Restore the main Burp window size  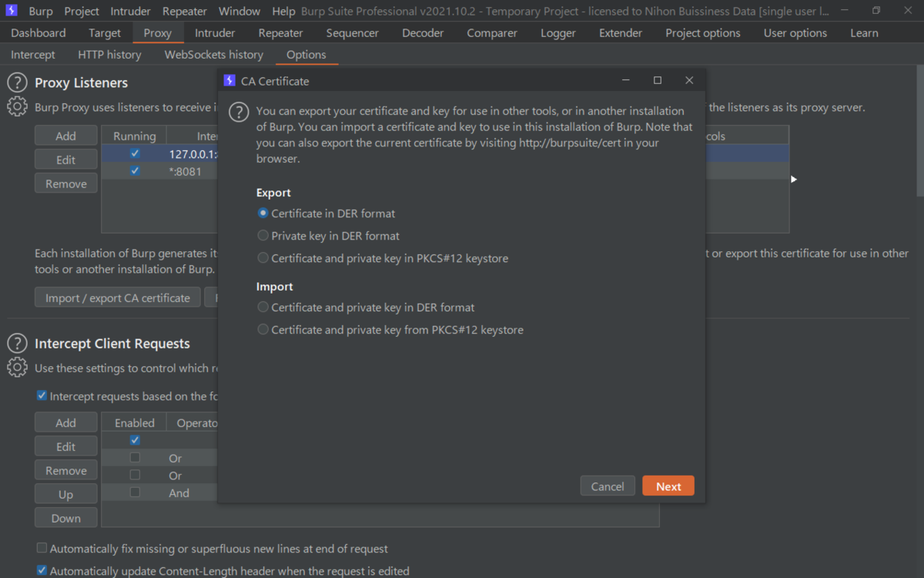876,11
